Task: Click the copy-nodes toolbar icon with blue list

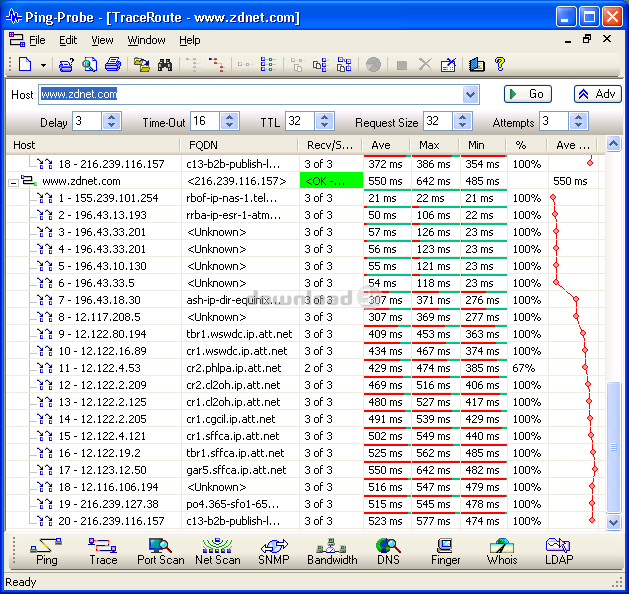Action: [320, 65]
